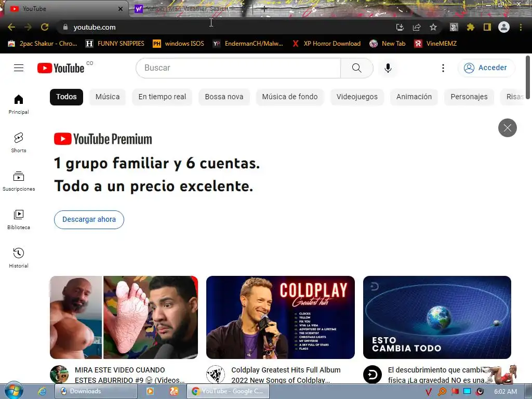Open the YouTube hamburger guide menu

click(x=19, y=68)
